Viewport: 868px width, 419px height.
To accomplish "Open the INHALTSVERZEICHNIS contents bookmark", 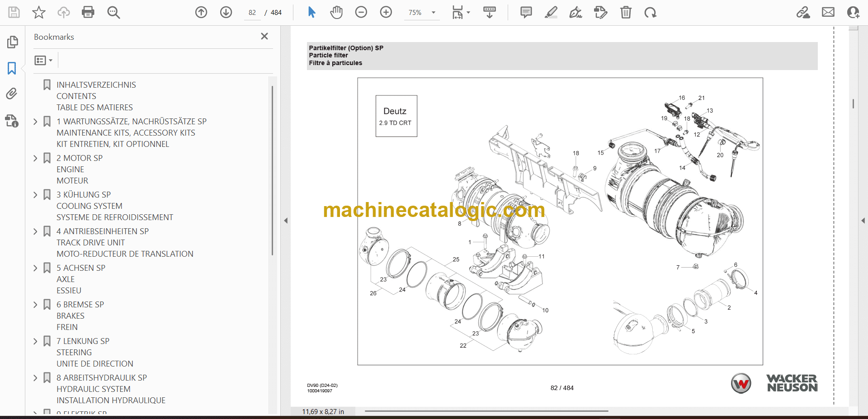I will (x=96, y=85).
